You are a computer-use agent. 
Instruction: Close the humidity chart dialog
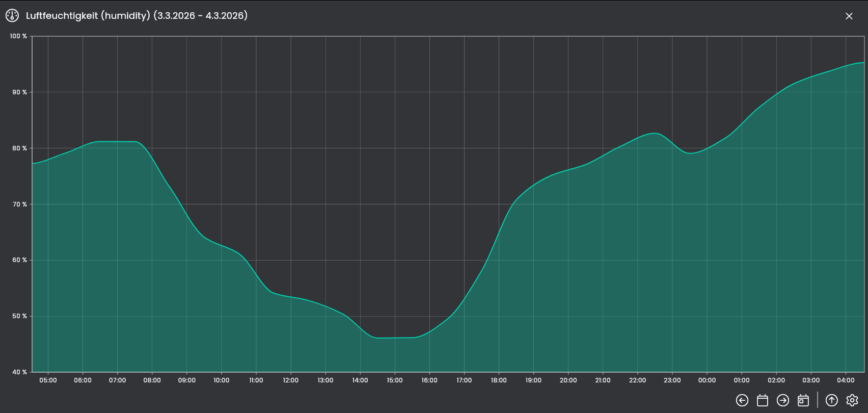click(x=849, y=16)
